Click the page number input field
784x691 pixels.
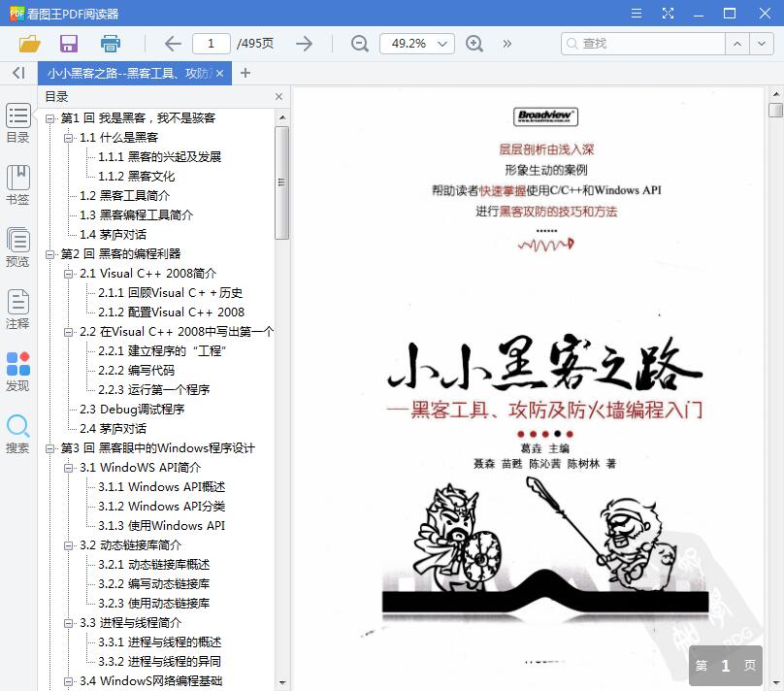point(211,43)
